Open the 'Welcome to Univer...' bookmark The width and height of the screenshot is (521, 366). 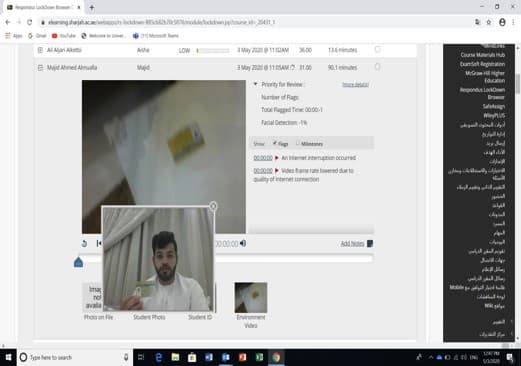point(104,36)
